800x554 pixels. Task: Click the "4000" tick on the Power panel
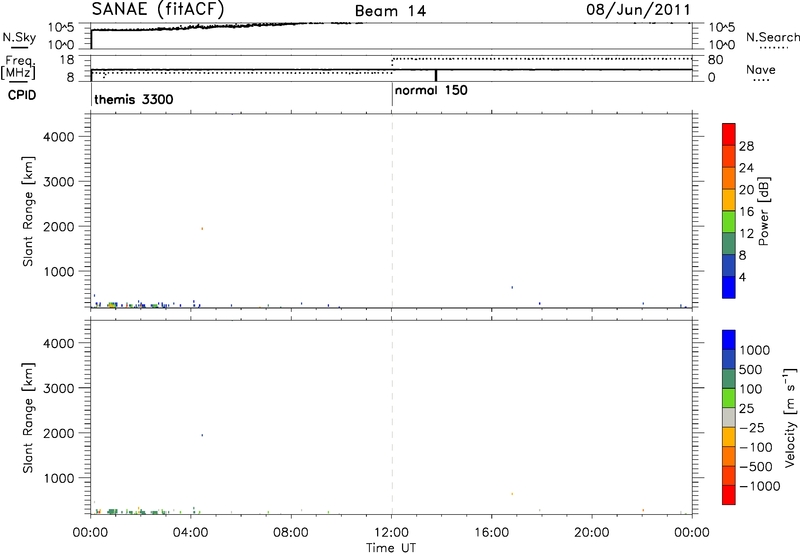point(59,137)
